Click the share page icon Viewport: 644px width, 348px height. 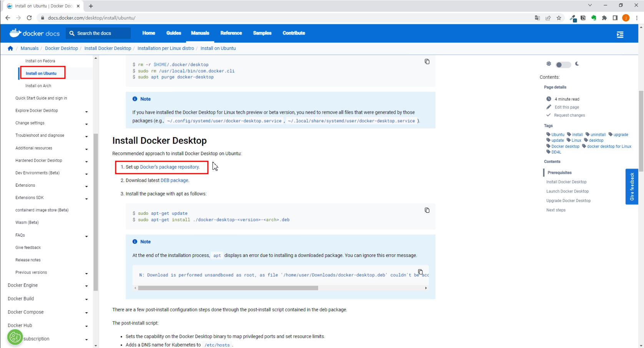pyautogui.click(x=548, y=18)
